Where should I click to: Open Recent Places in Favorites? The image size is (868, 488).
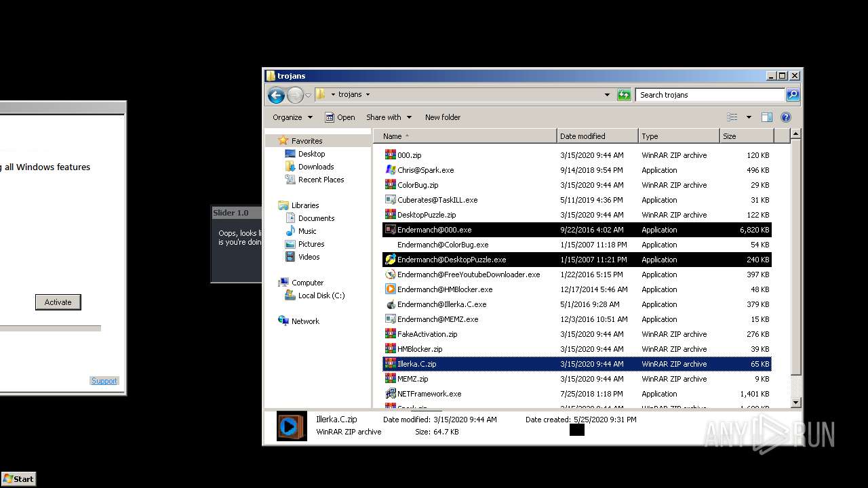(x=321, y=180)
